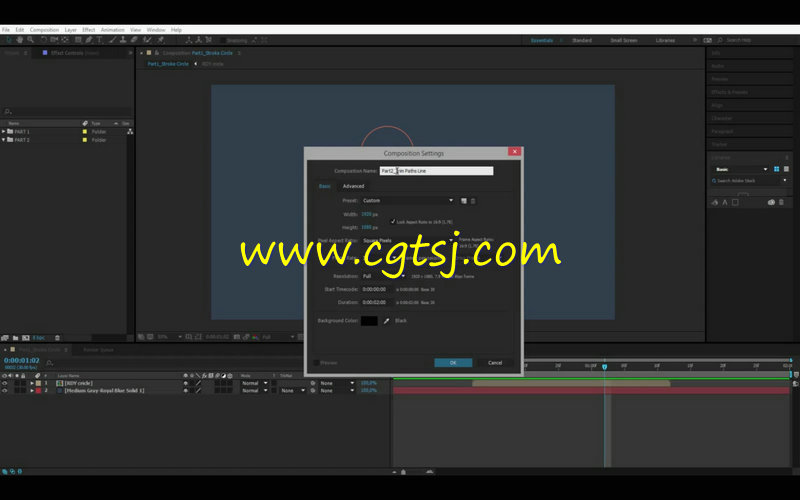Click the timeline current-time indicator
The height and width of the screenshot is (500, 800).
605,366
